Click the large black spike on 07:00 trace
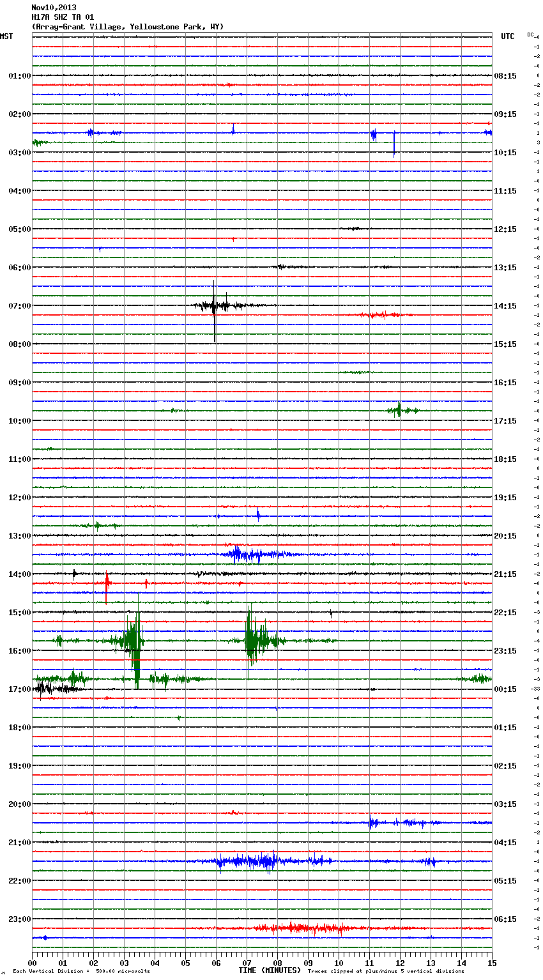 214,310
